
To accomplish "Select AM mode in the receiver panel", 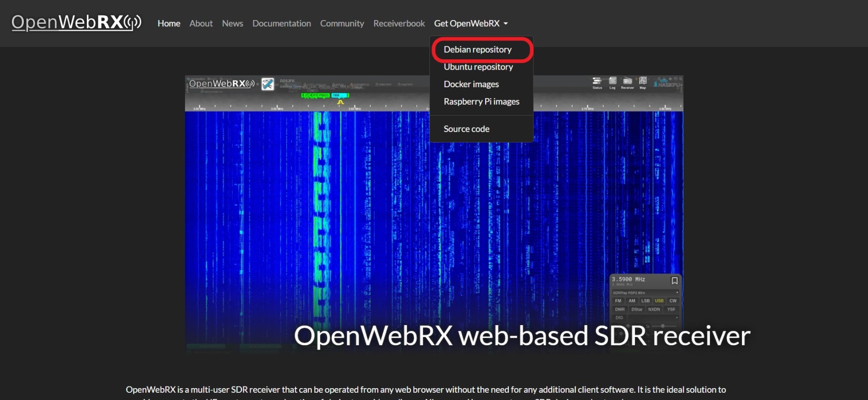I will (632, 301).
